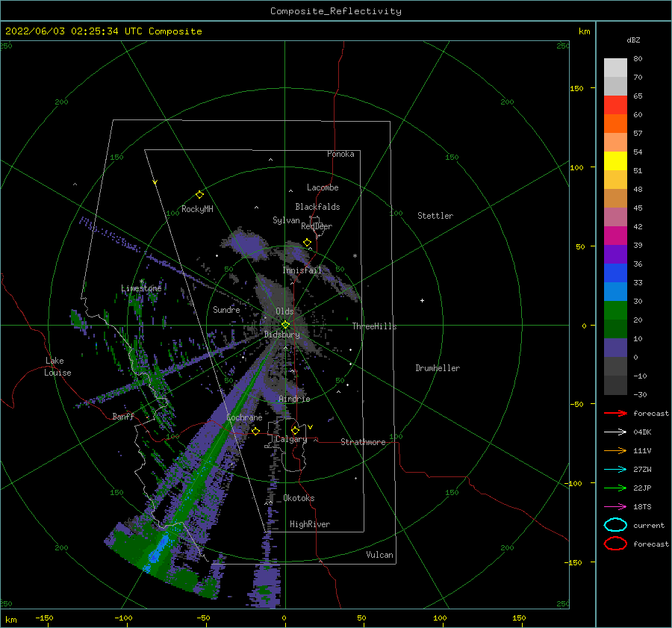This screenshot has height=628, width=672.
Task: Click the 'Composite_Reflectivity' title text
Action: click(x=336, y=11)
